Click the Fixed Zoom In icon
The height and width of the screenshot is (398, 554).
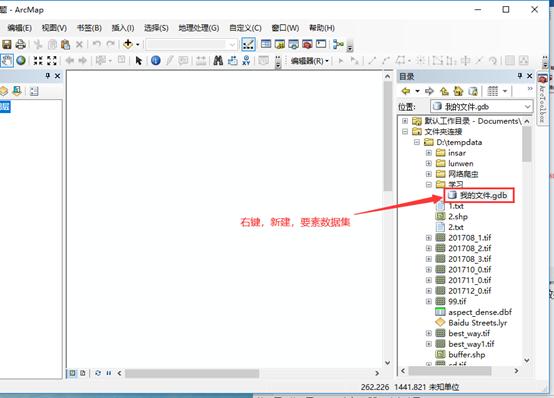[x=38, y=60]
